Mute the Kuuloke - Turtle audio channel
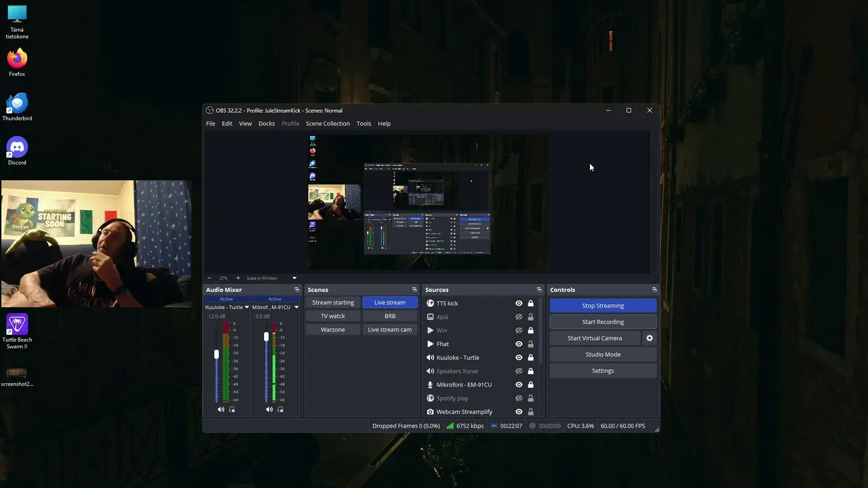 [220, 409]
